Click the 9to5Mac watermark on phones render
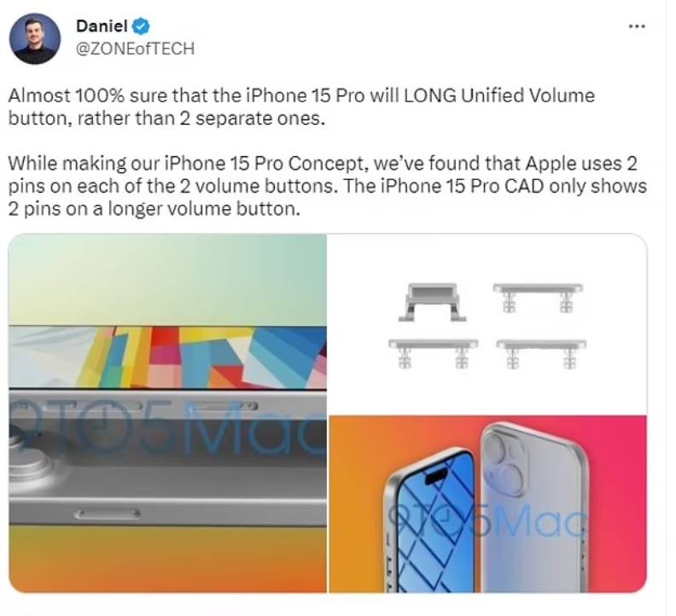Image resolution: width=676 pixels, height=616 pixels. pos(487,521)
